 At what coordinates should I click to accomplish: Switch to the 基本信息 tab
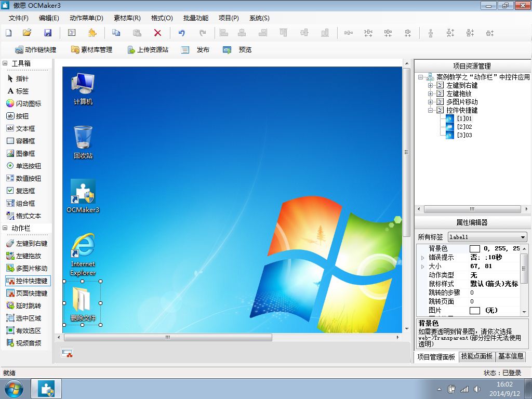511,356
